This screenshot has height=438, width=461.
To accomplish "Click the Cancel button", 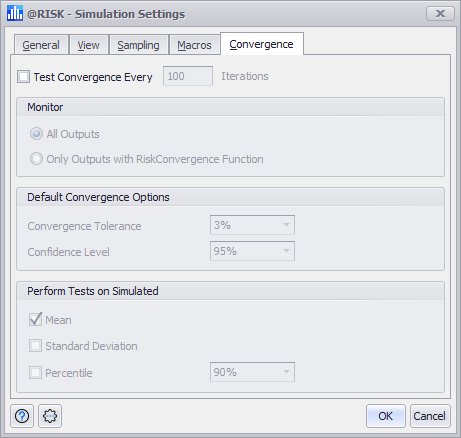I will coord(430,416).
